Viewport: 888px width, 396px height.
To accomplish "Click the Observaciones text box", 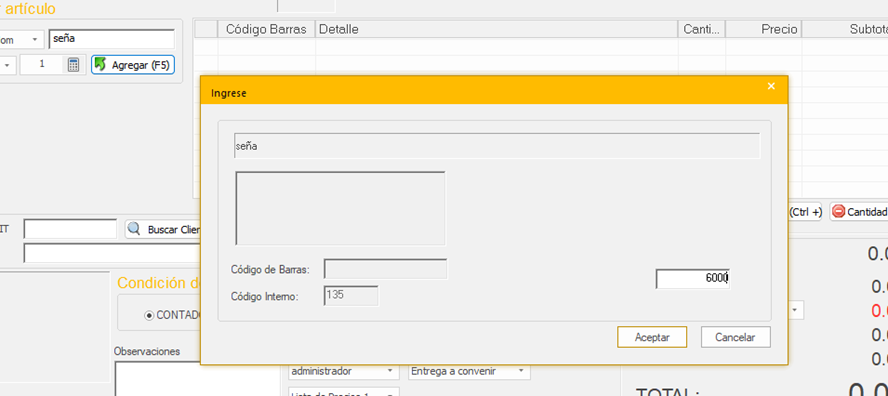I will click(x=198, y=379).
